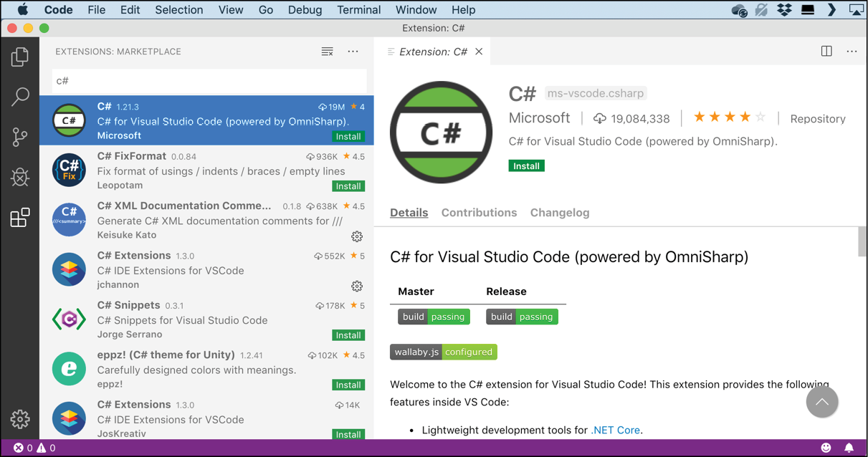Click the cloud sync icon in the menu bar
The height and width of the screenshot is (457, 868).
(x=739, y=10)
